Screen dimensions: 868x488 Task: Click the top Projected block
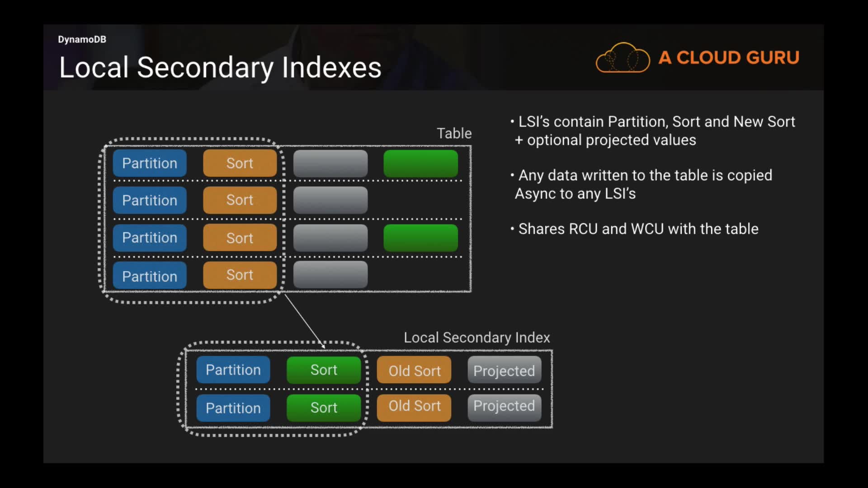click(504, 371)
